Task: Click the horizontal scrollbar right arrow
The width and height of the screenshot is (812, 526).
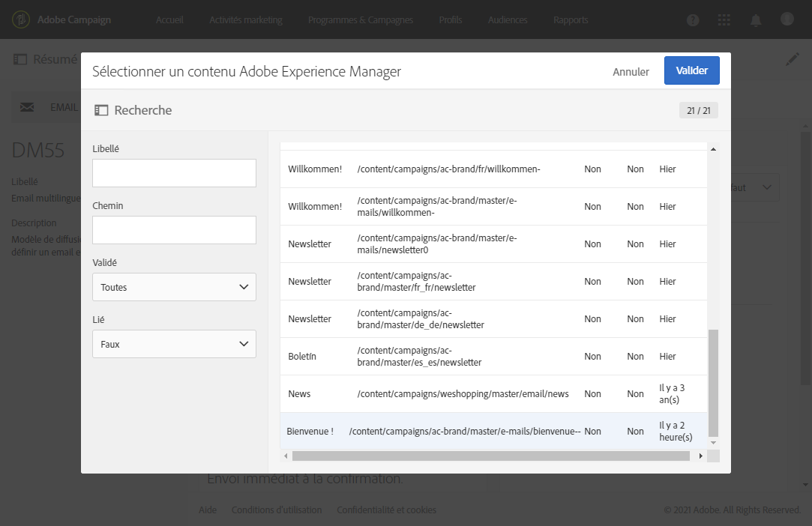Action: (x=701, y=456)
